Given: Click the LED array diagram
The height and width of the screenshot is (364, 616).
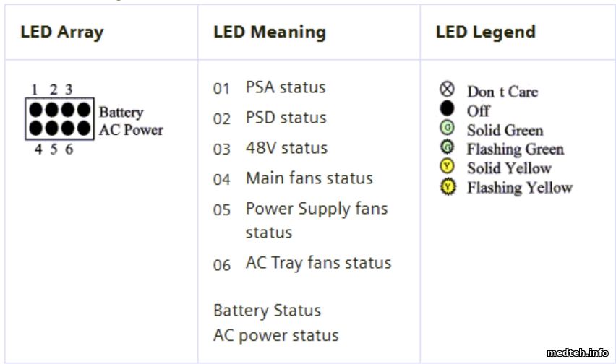Looking at the screenshot, I should (x=60, y=119).
